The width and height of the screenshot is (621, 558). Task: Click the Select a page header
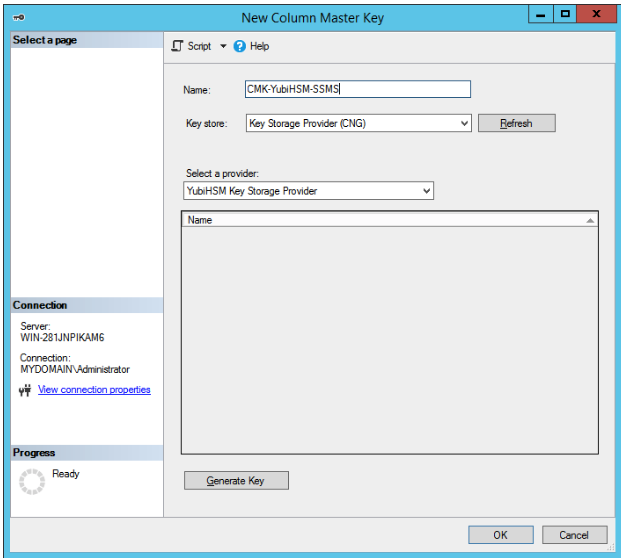coord(86,40)
